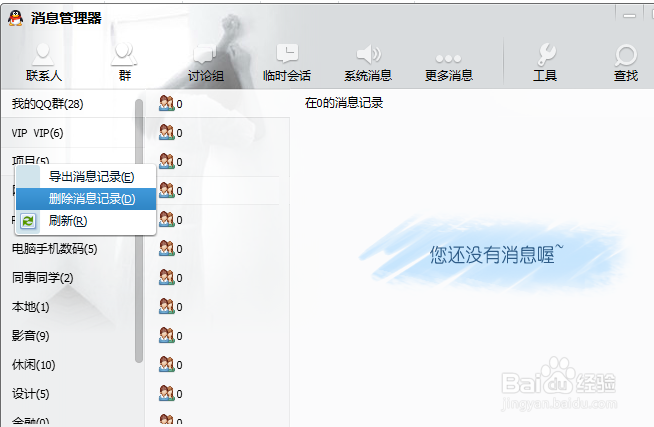Image resolution: width=654 pixels, height=427 pixels.
Task: Open the 联系人 contacts tab
Action: pos(43,63)
